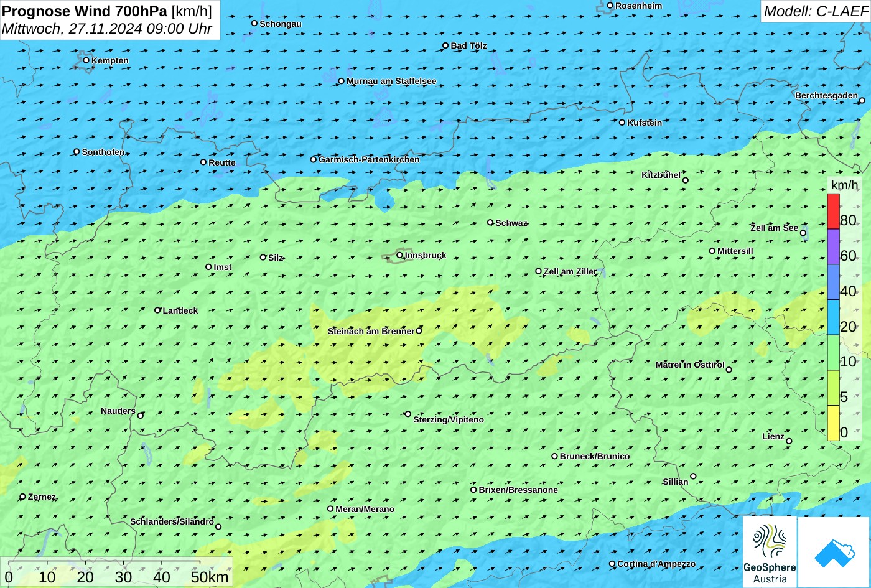Image resolution: width=871 pixels, height=588 pixels.
Task: Click the 'Silz' town label
Action: [x=276, y=258]
